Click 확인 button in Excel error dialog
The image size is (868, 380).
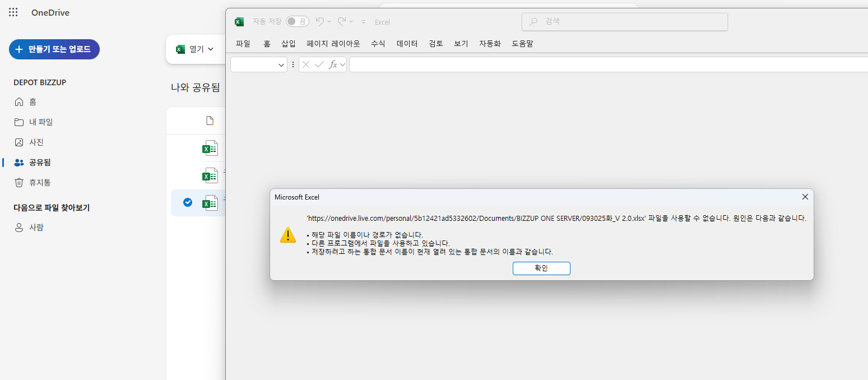(x=541, y=268)
